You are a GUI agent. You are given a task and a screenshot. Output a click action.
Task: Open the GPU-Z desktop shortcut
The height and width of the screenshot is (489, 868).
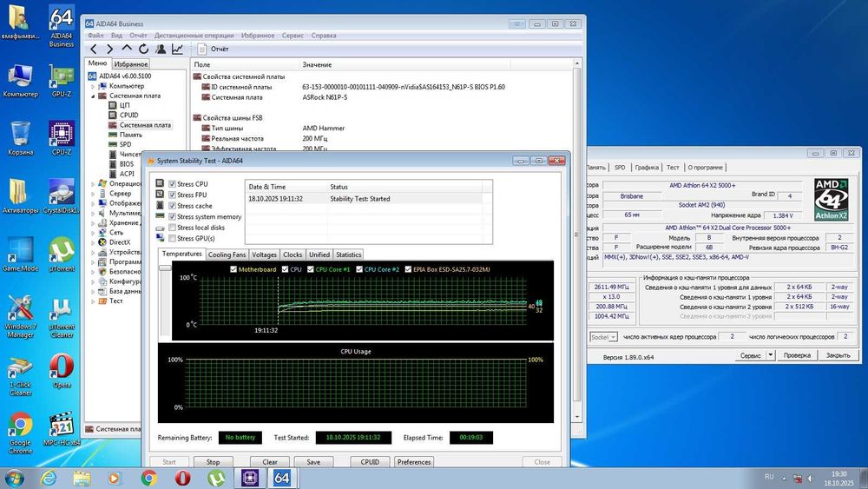click(62, 80)
